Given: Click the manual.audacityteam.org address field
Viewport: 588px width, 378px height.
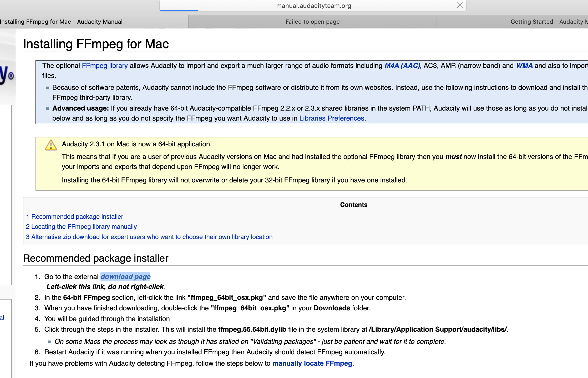Looking at the screenshot, I should [x=313, y=6].
